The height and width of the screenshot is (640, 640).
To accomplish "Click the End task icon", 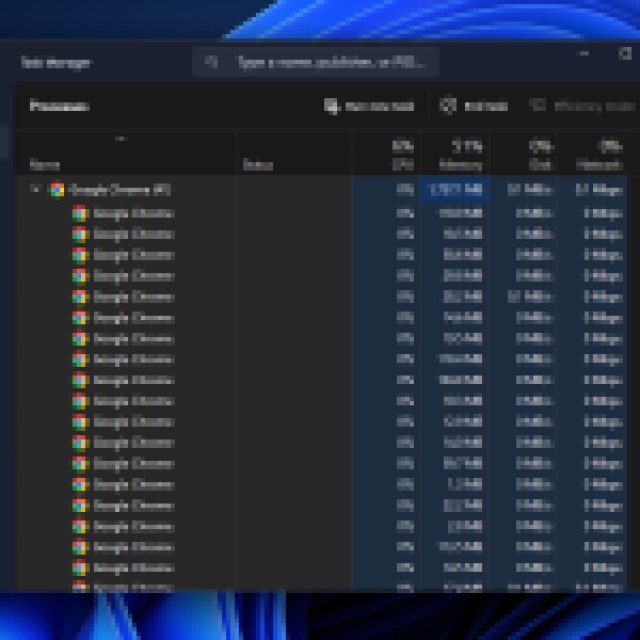I will [448, 106].
